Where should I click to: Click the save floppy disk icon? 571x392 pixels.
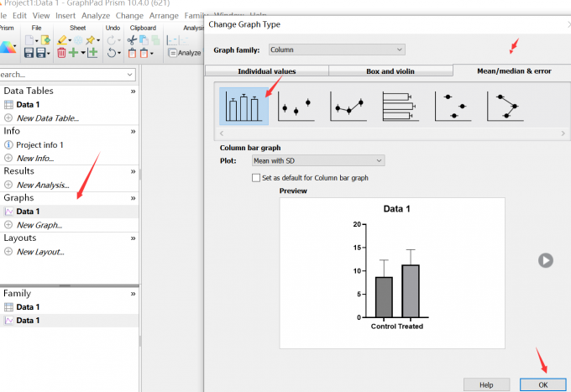pyautogui.click(x=30, y=53)
